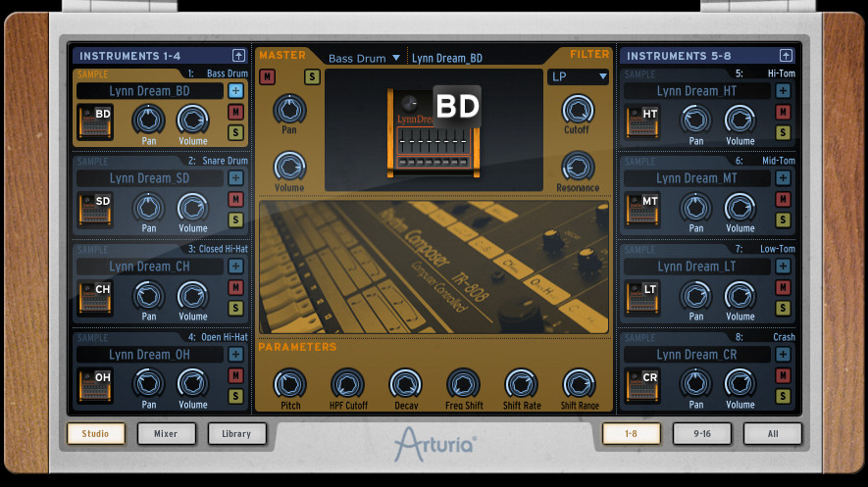
Task: Mute the Bass Drum instrument
Action: [235, 113]
